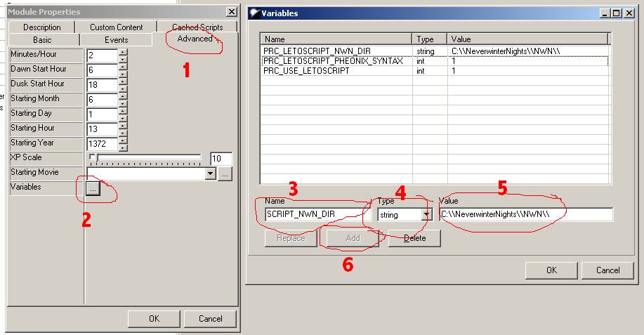Viewport: 644px width, 335px height.
Task: Decrease the Starting Year spinner value
Action: (123, 147)
